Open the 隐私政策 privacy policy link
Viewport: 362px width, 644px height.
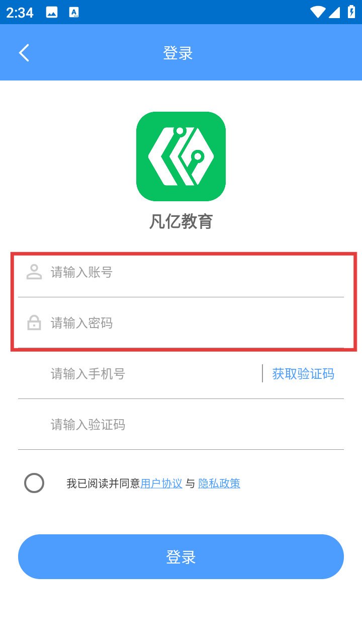click(x=219, y=484)
